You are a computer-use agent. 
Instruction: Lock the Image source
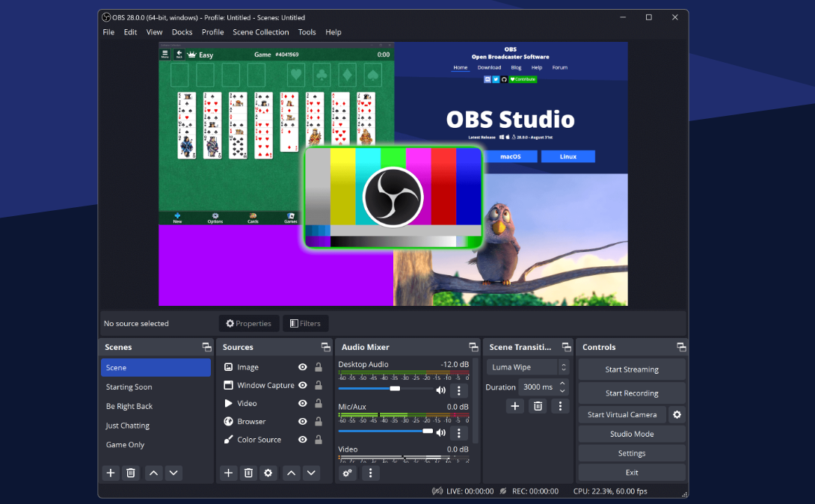click(x=318, y=367)
